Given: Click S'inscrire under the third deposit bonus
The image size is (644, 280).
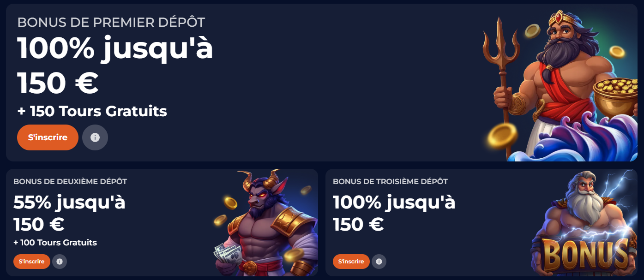Looking at the screenshot, I should tap(351, 262).
